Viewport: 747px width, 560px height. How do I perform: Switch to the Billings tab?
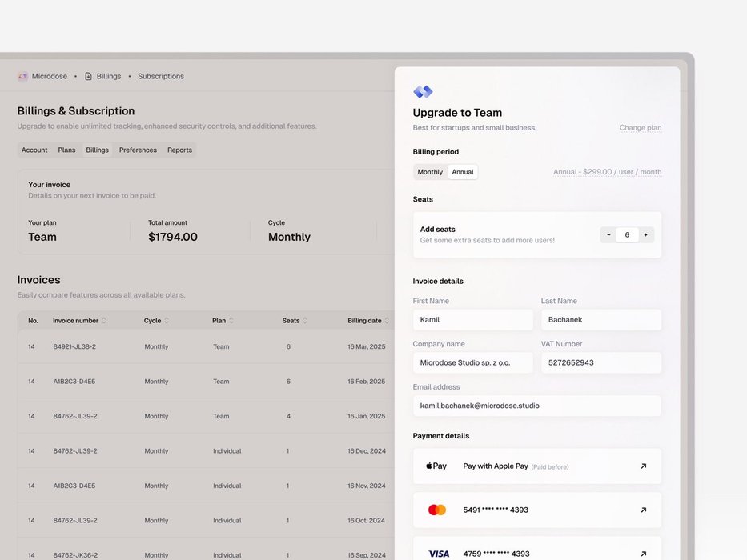[x=97, y=150]
